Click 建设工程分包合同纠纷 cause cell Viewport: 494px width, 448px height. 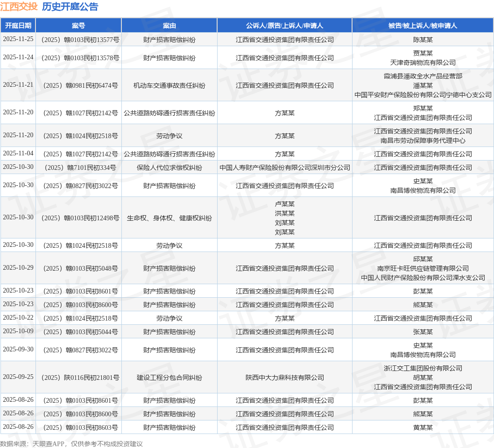pyautogui.click(x=169, y=378)
